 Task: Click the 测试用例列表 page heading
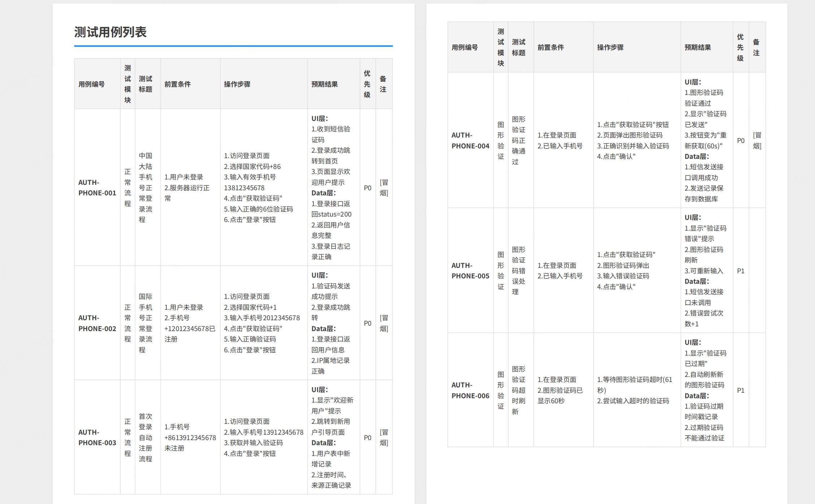tap(110, 32)
